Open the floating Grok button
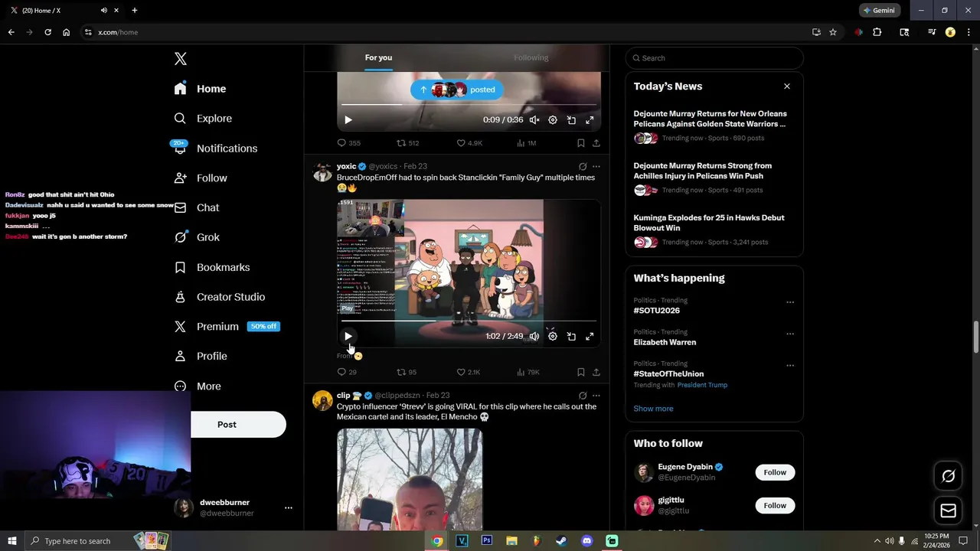 point(948,477)
